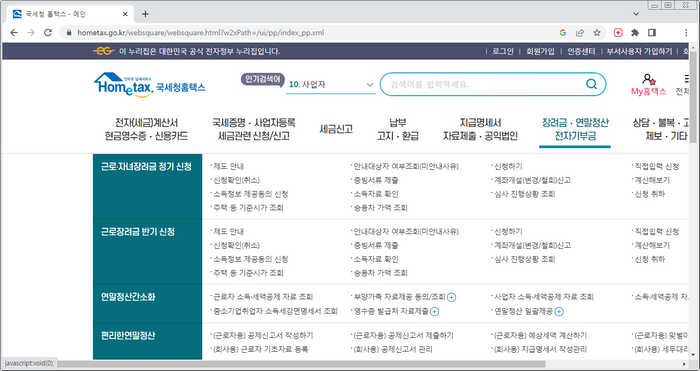This screenshot has height=371, width=700.
Task: Expand plus icon next to 연말정산 일괄제공
Action: click(559, 312)
